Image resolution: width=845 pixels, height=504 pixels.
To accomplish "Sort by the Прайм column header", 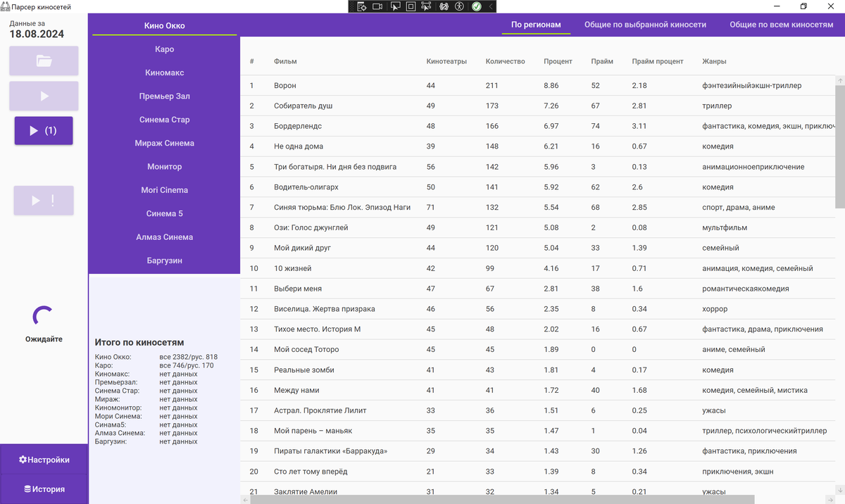I will point(602,61).
